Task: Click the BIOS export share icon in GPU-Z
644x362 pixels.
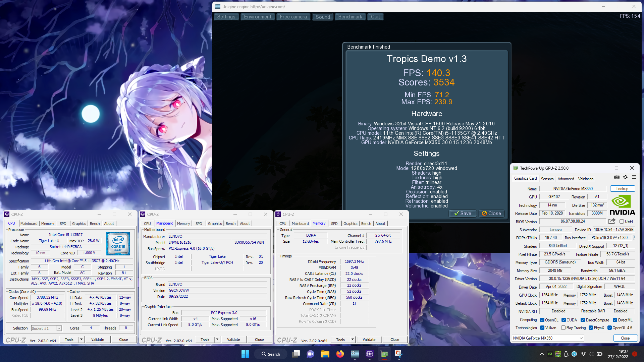Action: tap(612, 221)
